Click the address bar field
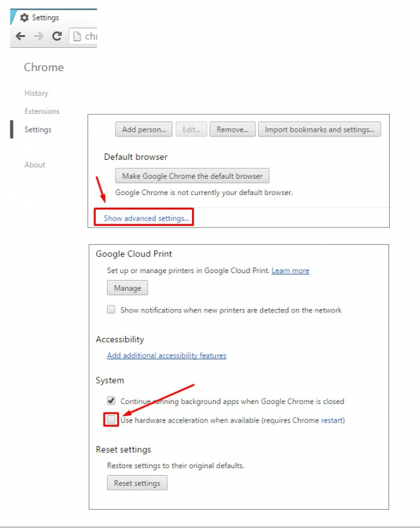The height and width of the screenshot is (528, 420). (83, 36)
